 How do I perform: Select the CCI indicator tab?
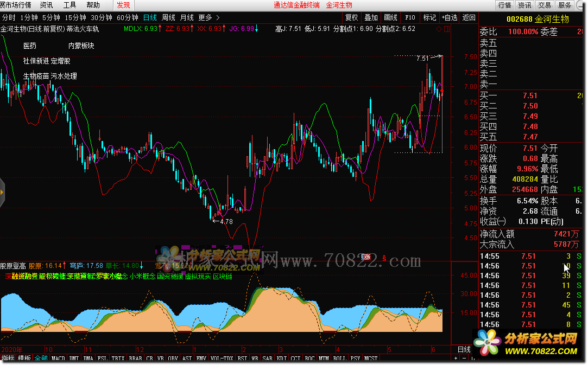[x=295, y=358]
